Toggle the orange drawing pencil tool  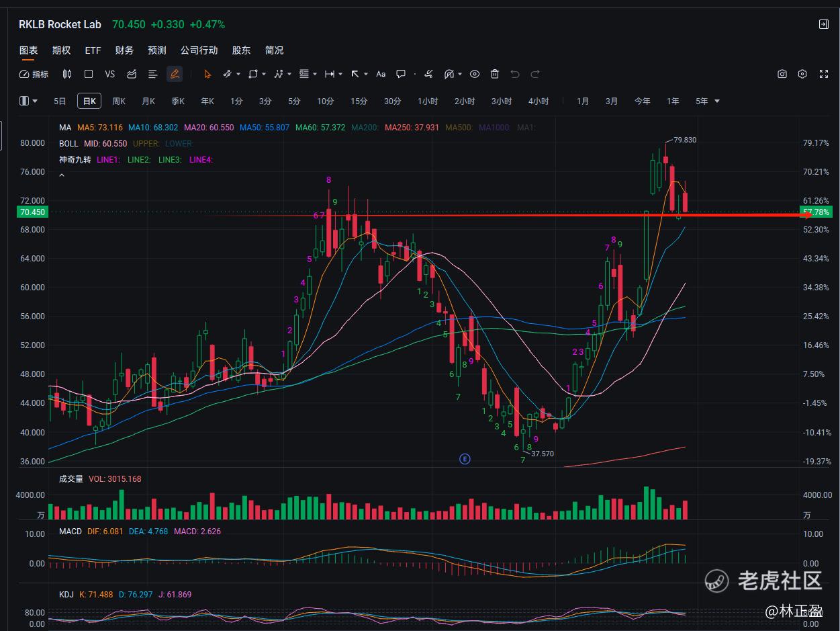click(175, 74)
